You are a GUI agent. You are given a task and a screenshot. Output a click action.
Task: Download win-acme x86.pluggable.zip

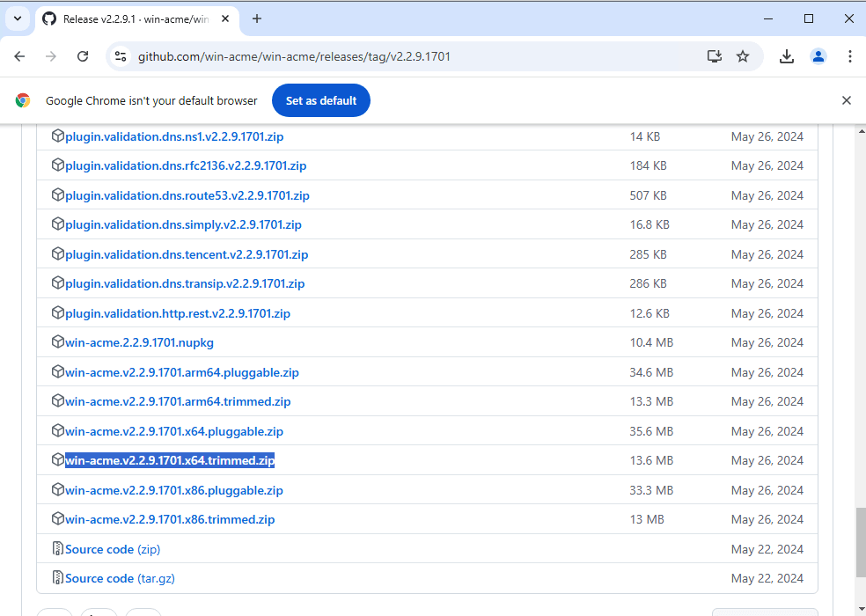tap(174, 490)
